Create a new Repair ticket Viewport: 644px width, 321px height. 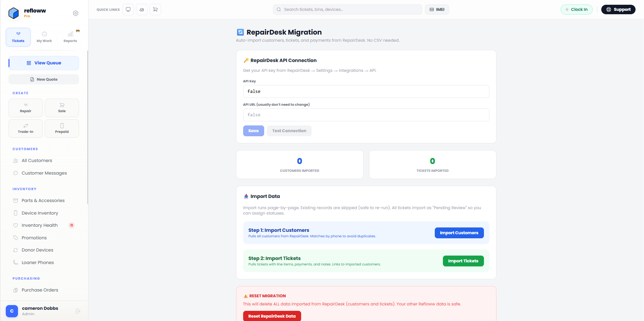tap(26, 108)
